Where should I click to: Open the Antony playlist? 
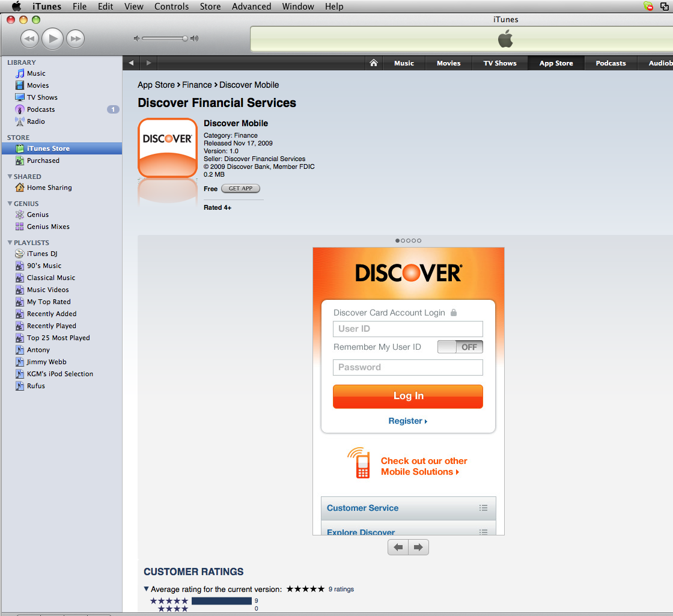click(x=38, y=350)
